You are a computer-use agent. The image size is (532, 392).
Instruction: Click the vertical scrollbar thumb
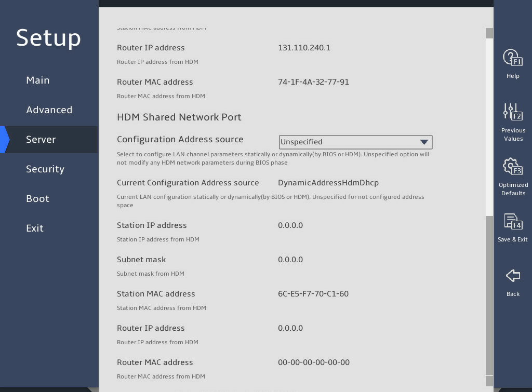(x=489, y=295)
